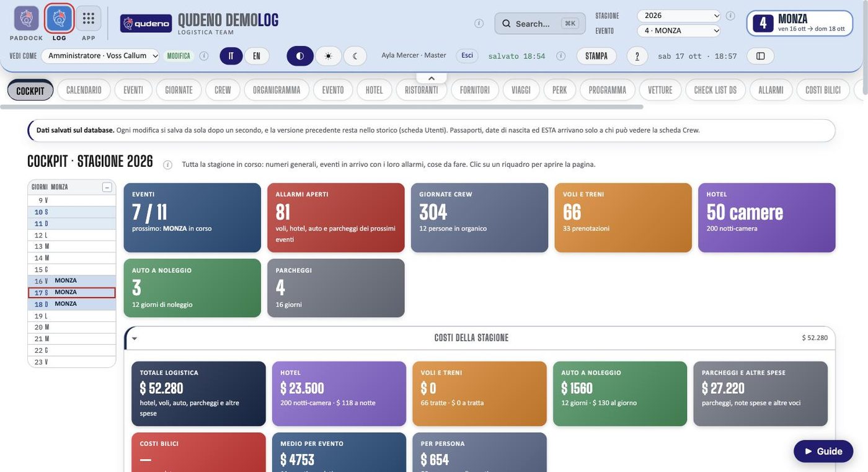The width and height of the screenshot is (868, 472).
Task: Click info icon next to Stagione dropdown
Action: coord(730,16)
